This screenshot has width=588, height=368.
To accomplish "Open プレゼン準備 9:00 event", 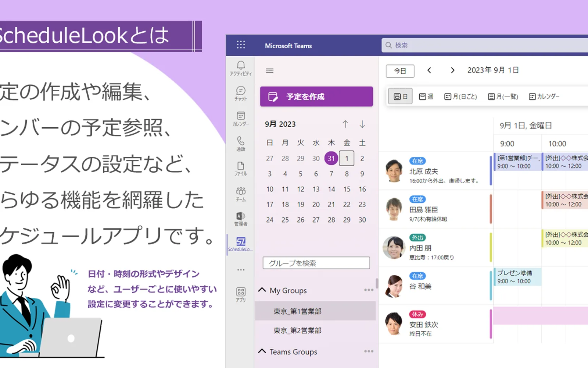I will pos(517,277).
